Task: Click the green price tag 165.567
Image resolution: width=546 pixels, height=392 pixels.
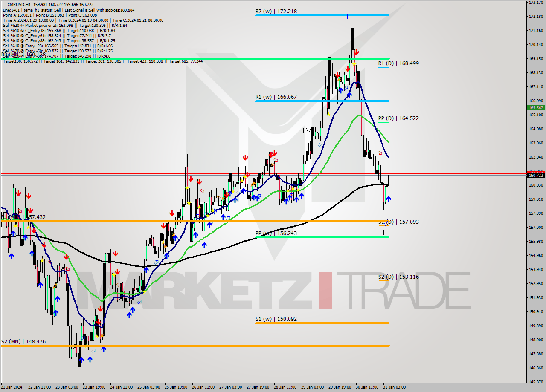Action: coord(536,108)
